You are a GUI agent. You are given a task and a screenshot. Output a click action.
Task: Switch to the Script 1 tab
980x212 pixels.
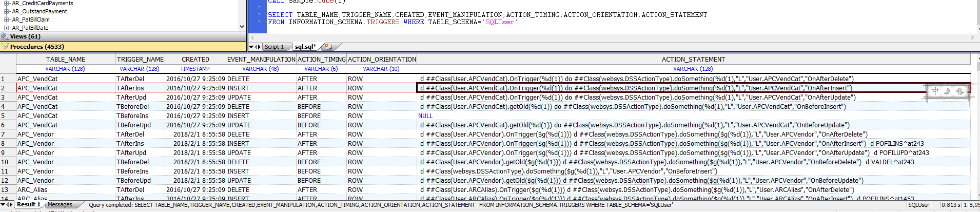pos(274,47)
